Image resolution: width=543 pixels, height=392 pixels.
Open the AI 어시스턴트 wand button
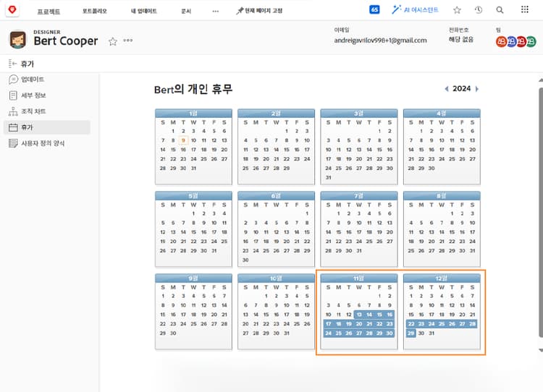click(x=415, y=9)
